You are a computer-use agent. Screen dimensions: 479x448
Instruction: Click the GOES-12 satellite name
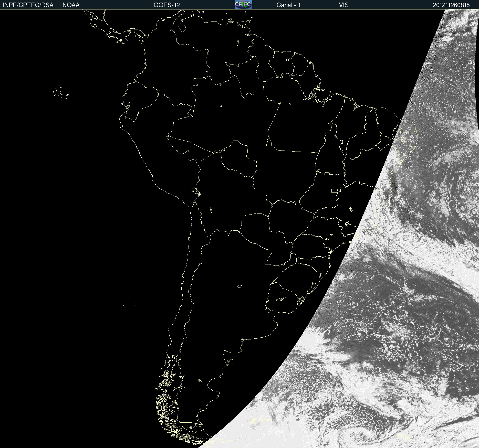coord(167,5)
